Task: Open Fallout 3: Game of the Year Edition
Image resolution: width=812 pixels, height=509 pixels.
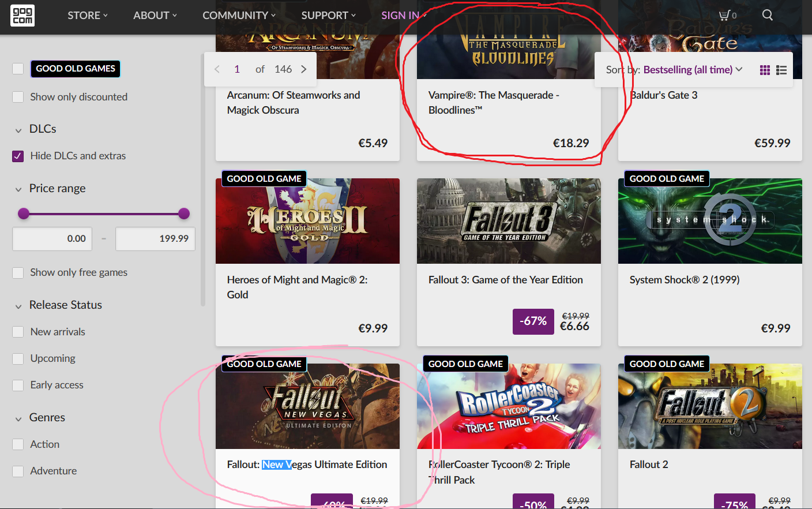Action: coord(506,280)
